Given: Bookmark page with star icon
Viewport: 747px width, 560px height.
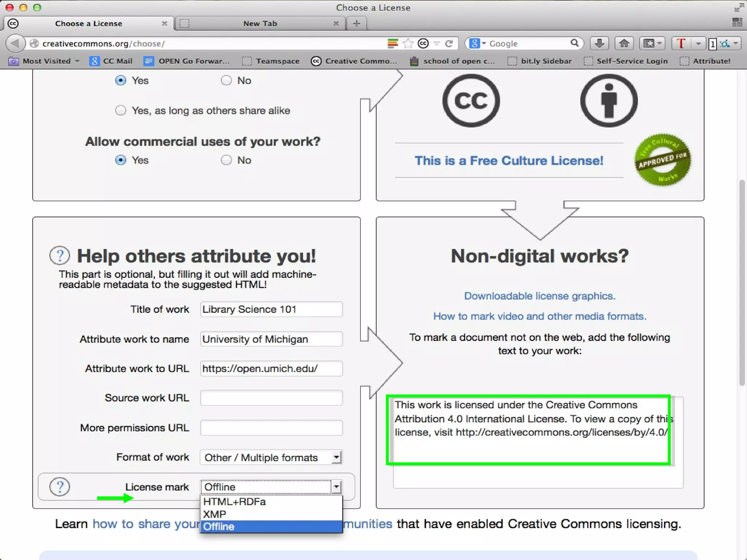Looking at the screenshot, I should [408, 44].
